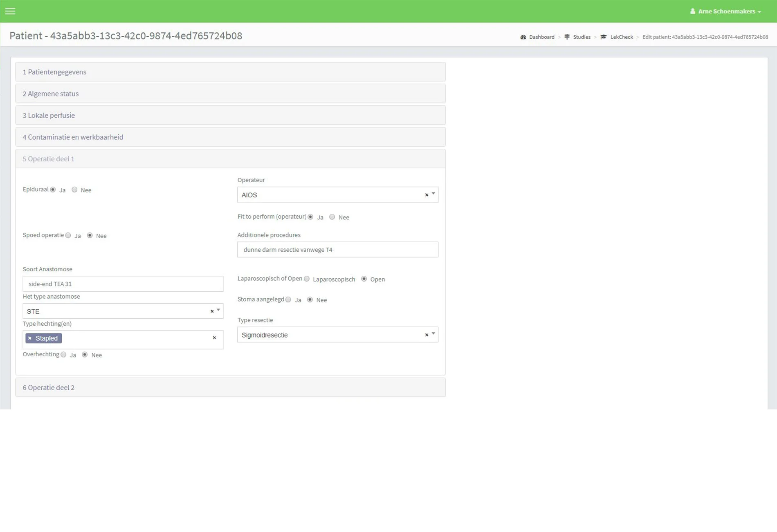Clear the Type resectie Sigmoidresectie value
Viewport: 777px width, 532px height.
427,335
